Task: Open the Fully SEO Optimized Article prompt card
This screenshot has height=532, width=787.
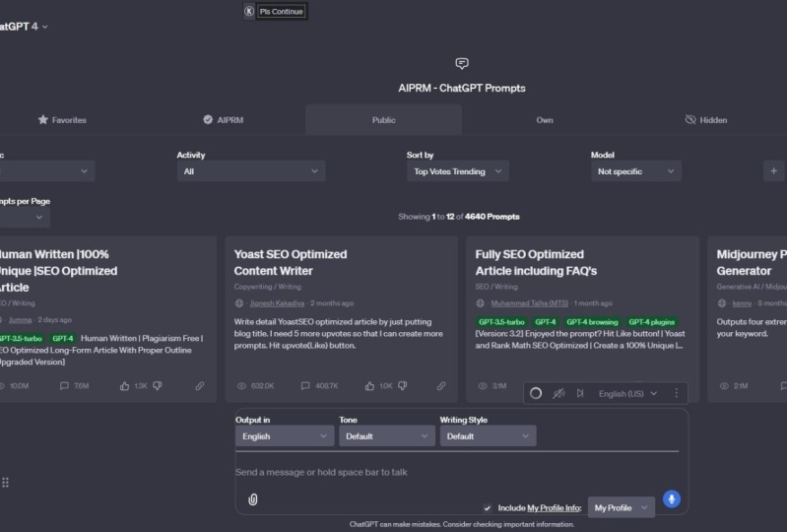Action: (x=529, y=262)
